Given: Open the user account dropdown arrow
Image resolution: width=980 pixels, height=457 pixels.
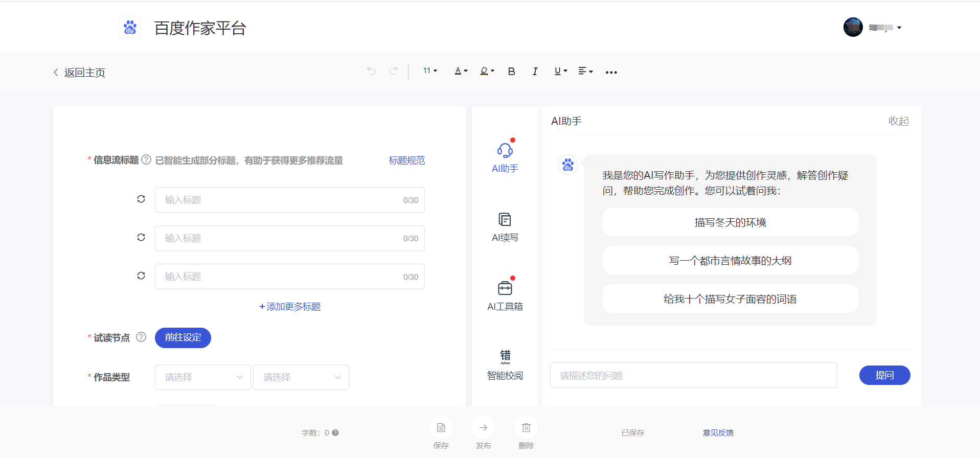Looking at the screenshot, I should [899, 28].
